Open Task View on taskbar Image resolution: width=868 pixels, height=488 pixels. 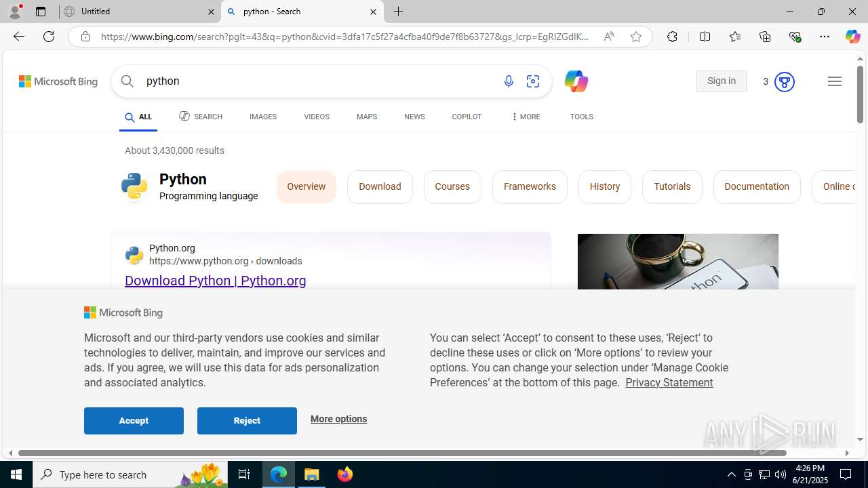[x=244, y=474]
